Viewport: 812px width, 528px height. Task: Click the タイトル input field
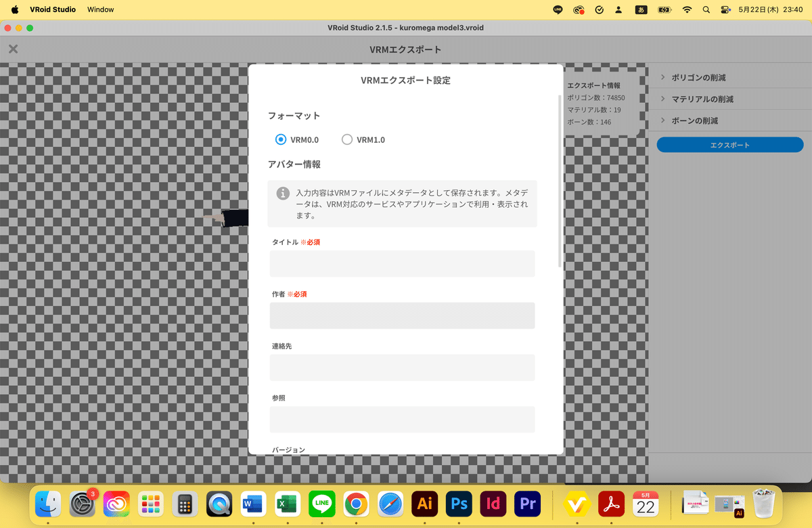click(x=402, y=263)
